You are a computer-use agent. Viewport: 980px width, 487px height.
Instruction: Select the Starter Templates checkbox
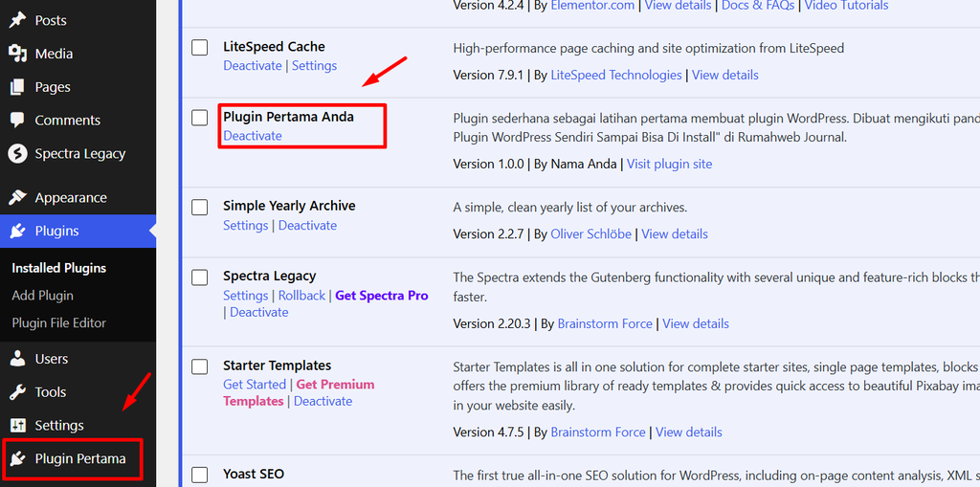199,366
